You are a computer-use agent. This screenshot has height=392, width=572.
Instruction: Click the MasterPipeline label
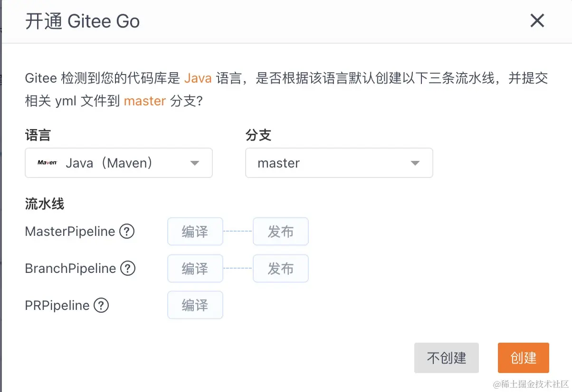[x=70, y=232]
